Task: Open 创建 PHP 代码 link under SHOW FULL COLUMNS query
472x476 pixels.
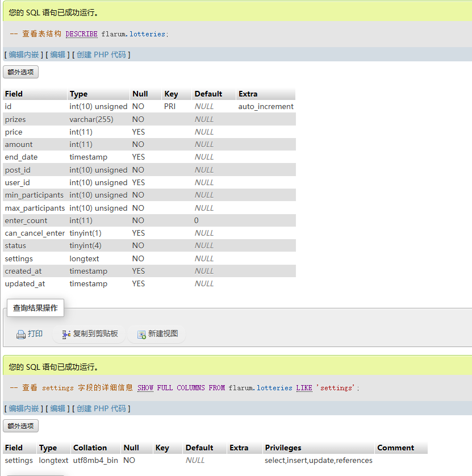Action: 101,408
